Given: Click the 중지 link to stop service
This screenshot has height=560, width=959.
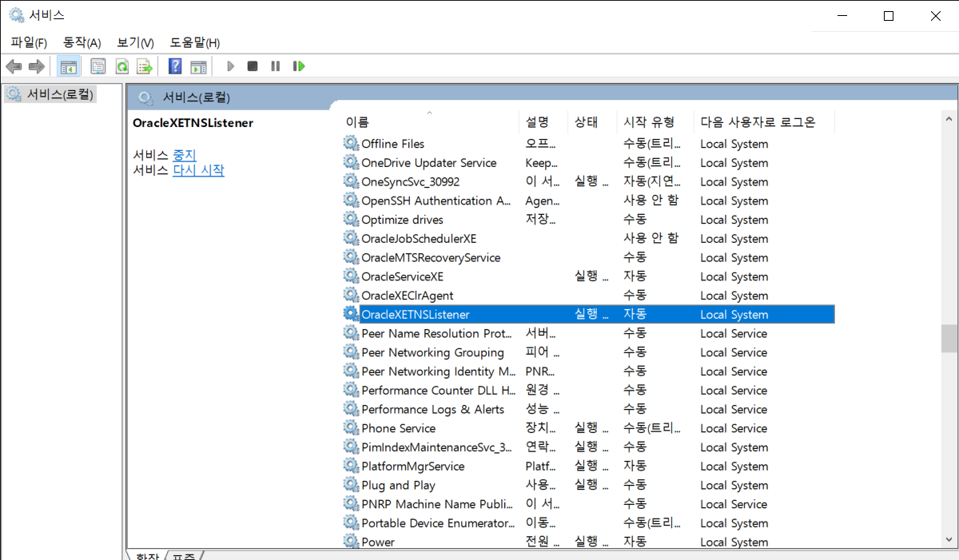Looking at the screenshot, I should pyautogui.click(x=185, y=155).
